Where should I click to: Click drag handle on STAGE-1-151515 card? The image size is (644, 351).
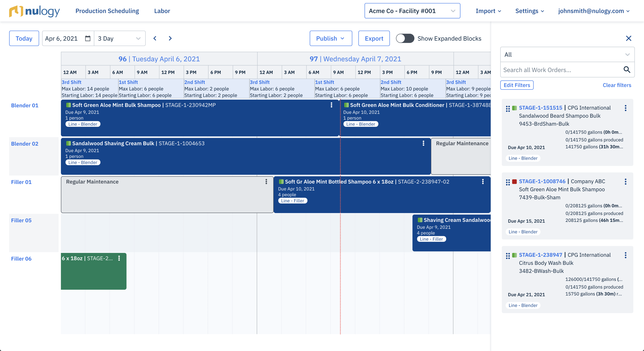pyautogui.click(x=508, y=109)
